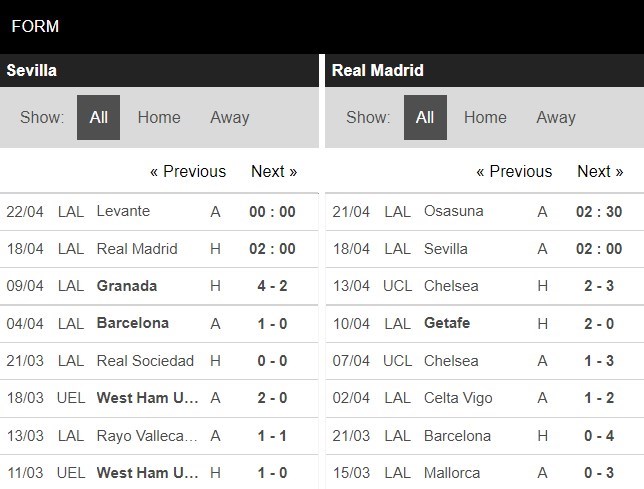Select the All filter in Real Madrid's panel
Image resolution: width=644 pixels, height=489 pixels.
[x=425, y=118]
